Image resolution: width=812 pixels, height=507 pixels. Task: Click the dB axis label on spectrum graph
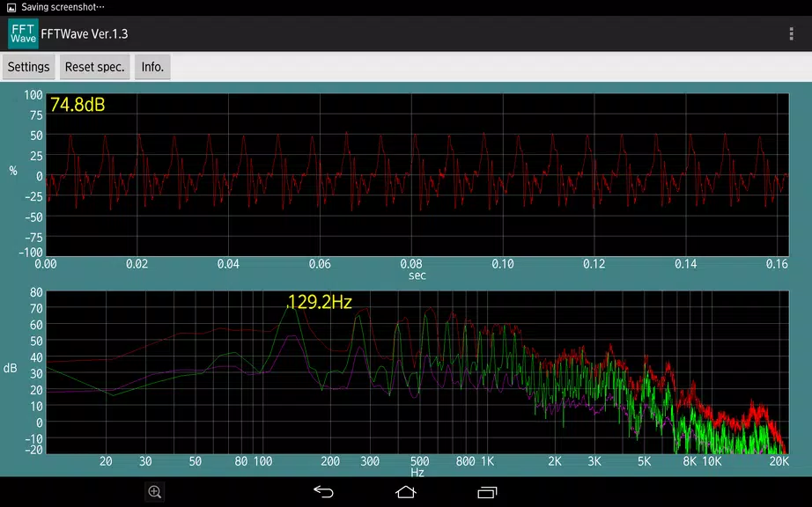point(11,369)
